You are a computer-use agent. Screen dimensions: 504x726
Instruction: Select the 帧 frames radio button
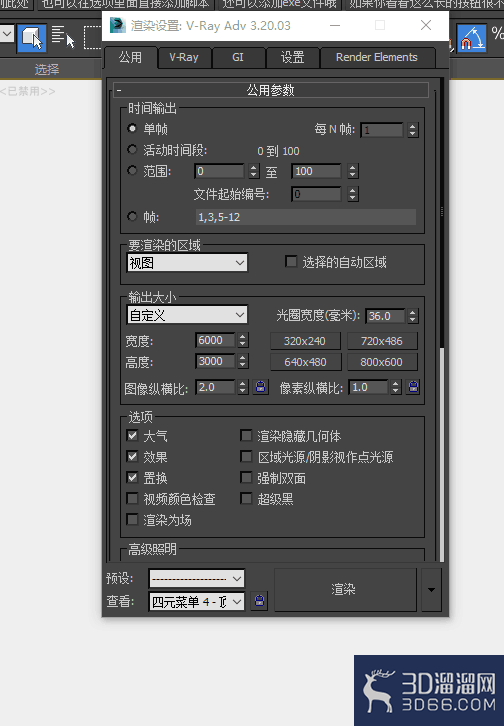[132, 216]
